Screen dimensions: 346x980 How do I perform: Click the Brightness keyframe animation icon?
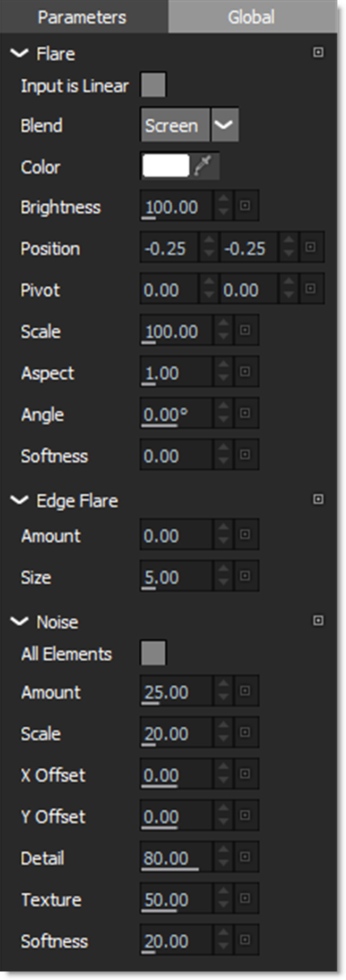245,206
